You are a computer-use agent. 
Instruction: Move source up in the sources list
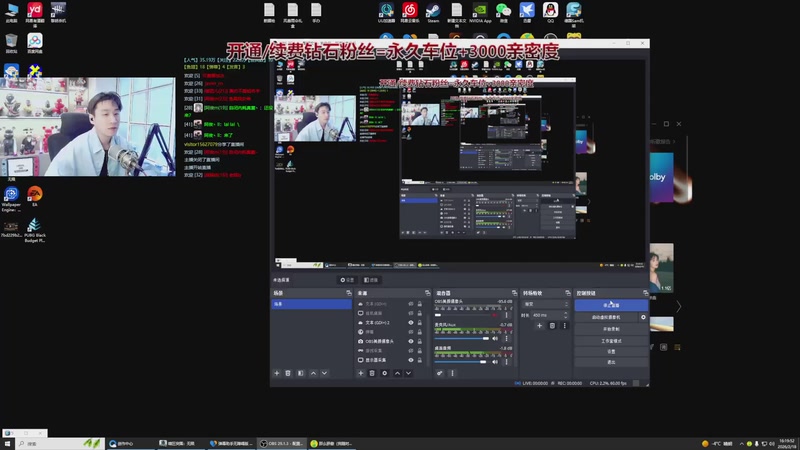click(397, 373)
